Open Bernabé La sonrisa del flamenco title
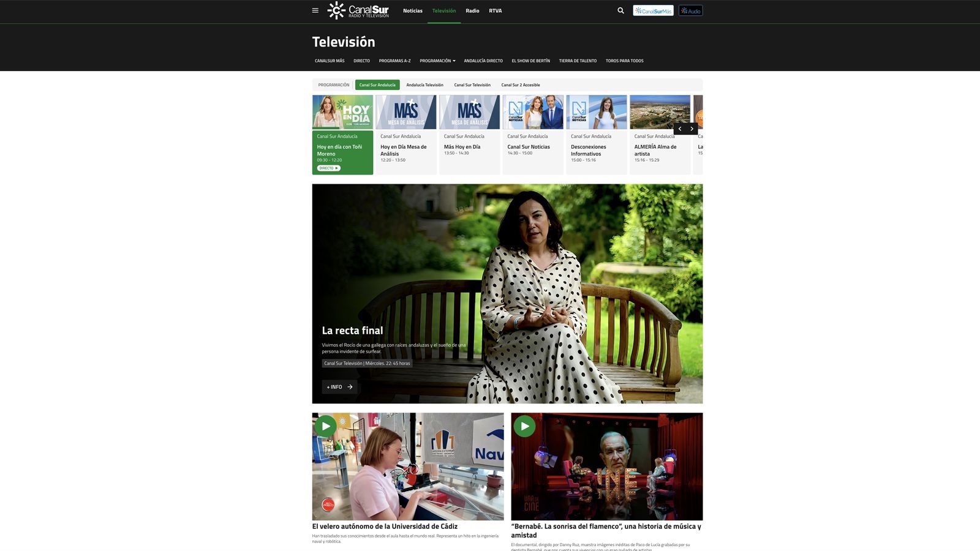 [606, 531]
